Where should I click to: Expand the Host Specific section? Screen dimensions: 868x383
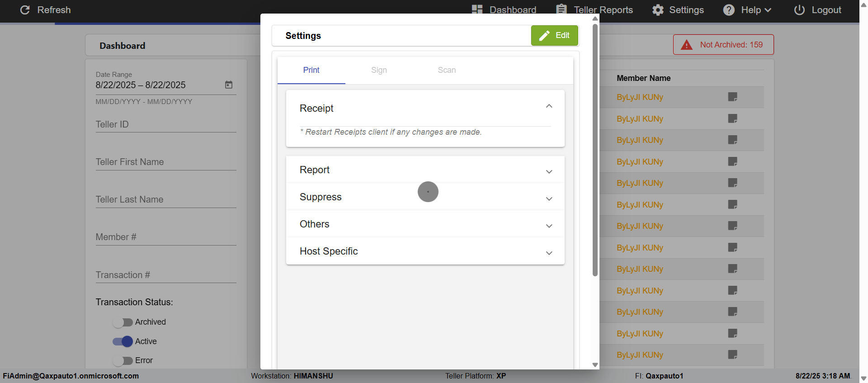tap(549, 253)
